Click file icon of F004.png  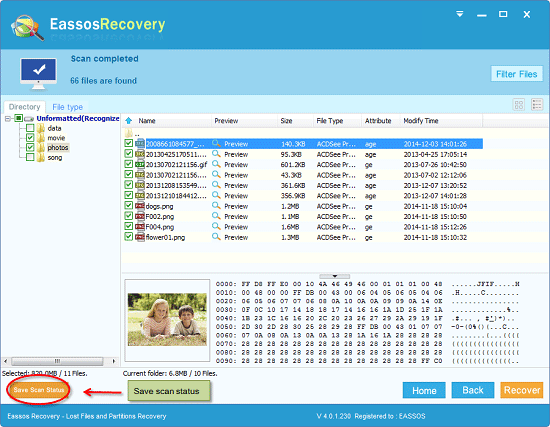click(x=140, y=227)
